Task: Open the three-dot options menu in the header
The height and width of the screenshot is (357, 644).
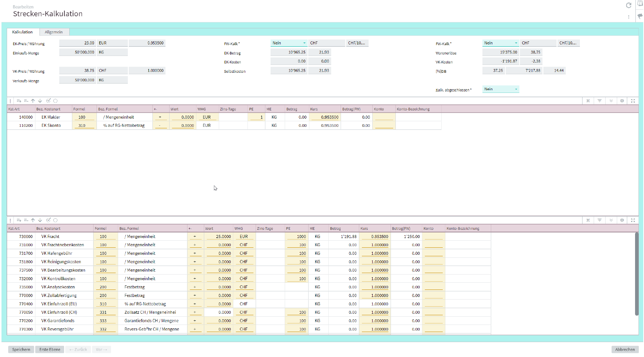Action: pos(628,17)
